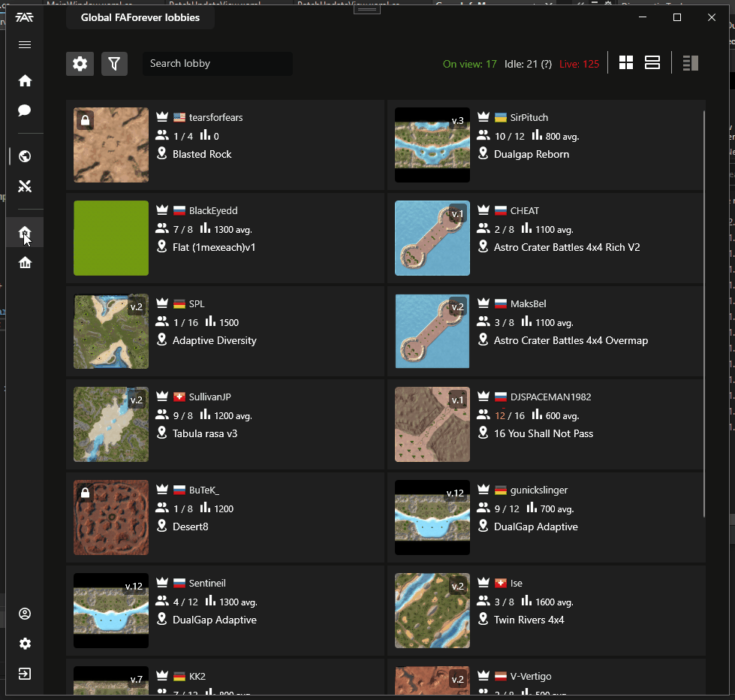The width and height of the screenshot is (735, 700).
Task: Open the green Flat (1mexeach)v1 thumbnail
Action: (x=111, y=238)
